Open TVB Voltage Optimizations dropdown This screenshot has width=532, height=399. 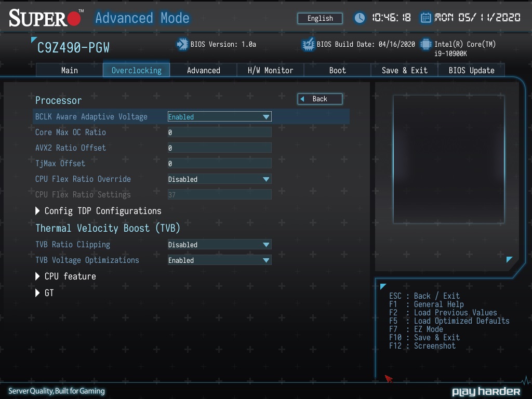tap(219, 260)
